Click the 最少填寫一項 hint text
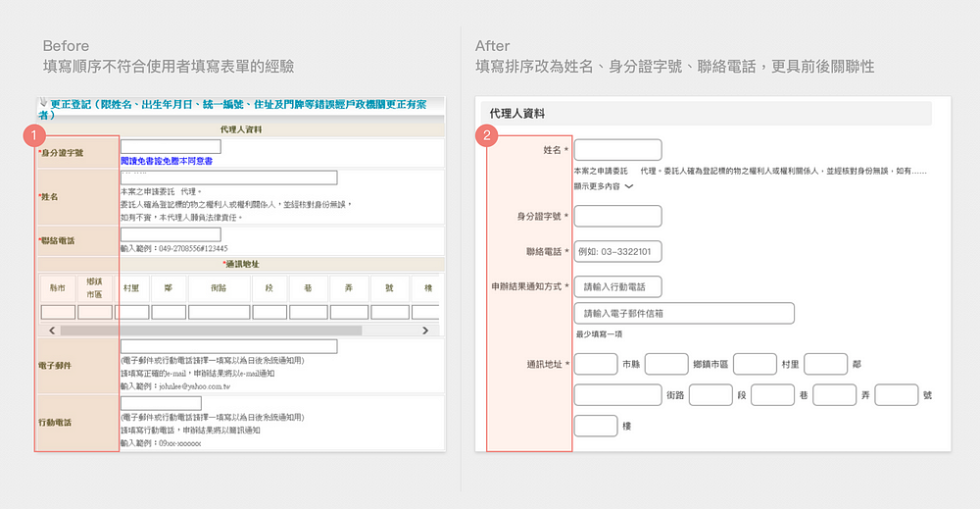Image resolution: width=980 pixels, height=509 pixels. [x=600, y=333]
